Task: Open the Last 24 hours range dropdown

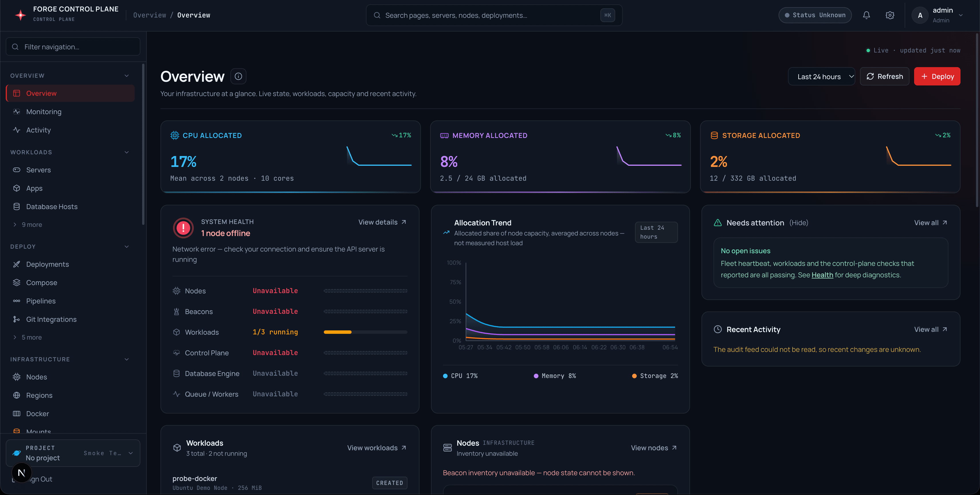Action: click(821, 77)
